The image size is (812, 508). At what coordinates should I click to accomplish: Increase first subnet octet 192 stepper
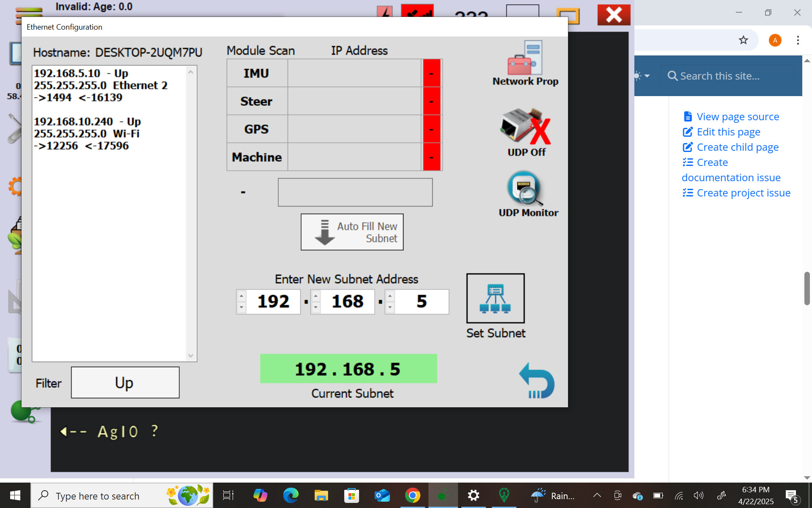[241, 296]
